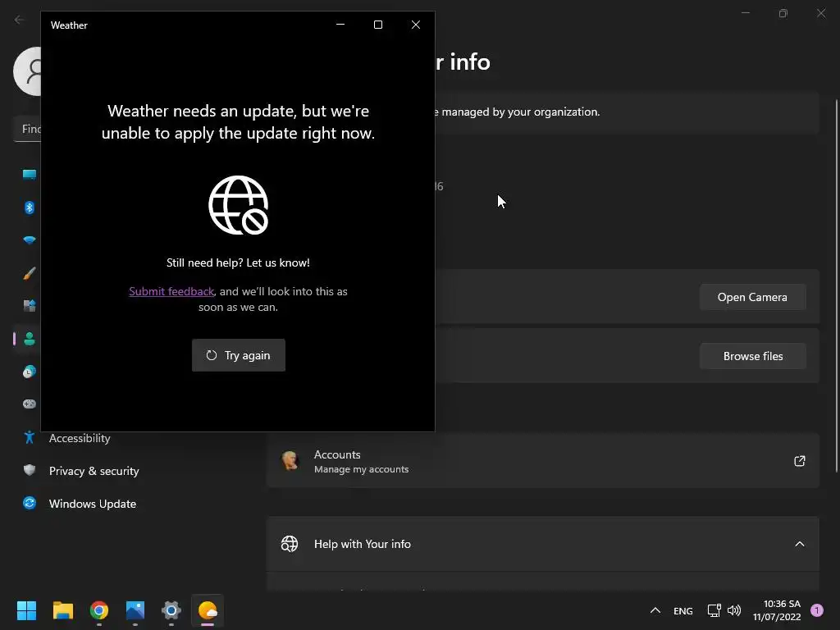
Task: Open the Submit feedback link
Action: [x=171, y=291]
